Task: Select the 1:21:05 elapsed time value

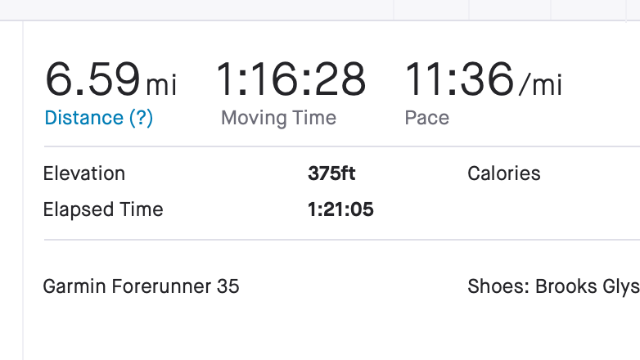Action: point(340,210)
